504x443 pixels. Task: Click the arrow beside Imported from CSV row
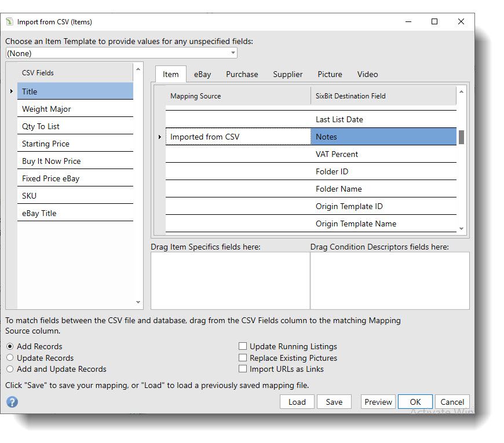[160, 137]
